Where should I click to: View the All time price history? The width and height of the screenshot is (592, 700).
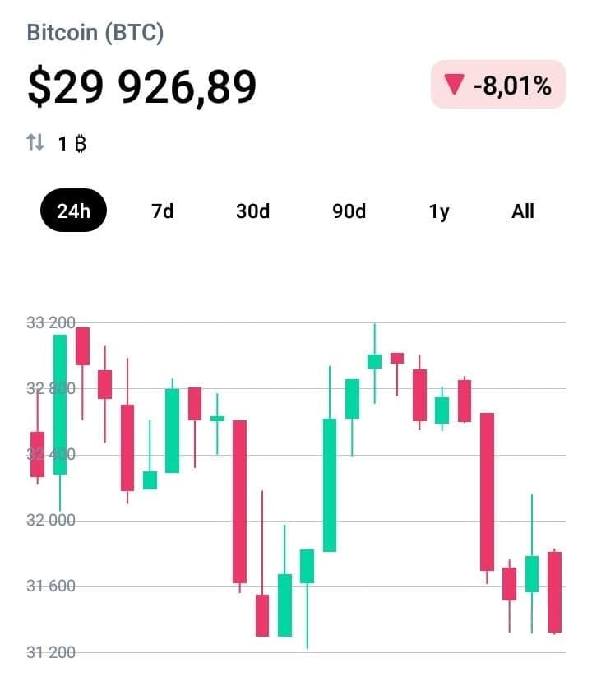(523, 211)
